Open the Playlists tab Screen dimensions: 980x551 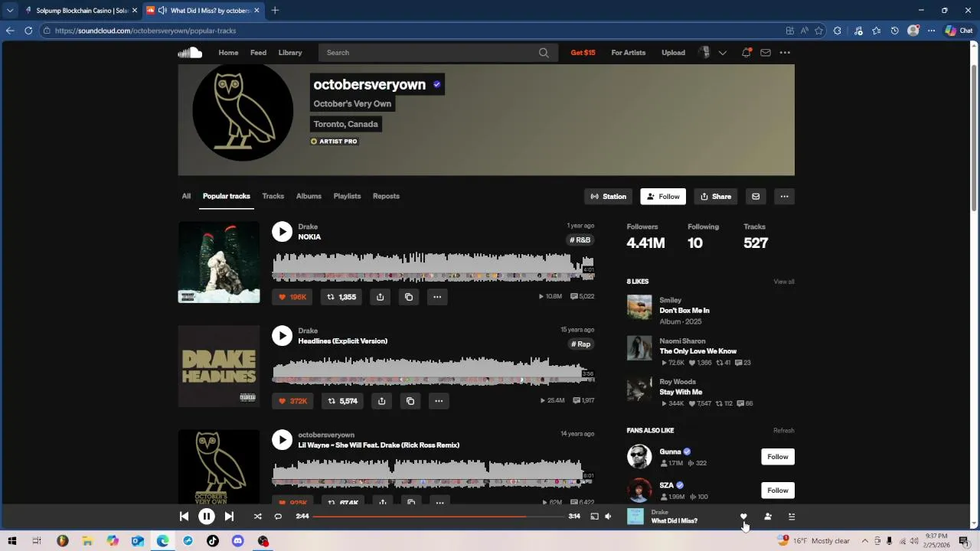(347, 196)
